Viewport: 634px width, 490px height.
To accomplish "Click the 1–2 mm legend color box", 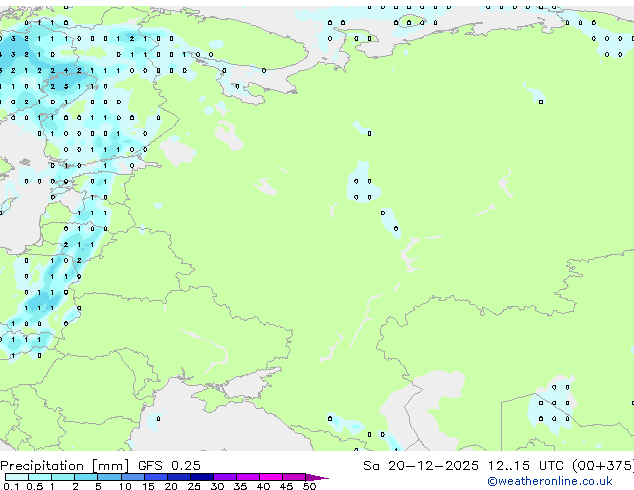I will pyautogui.click(x=63, y=477).
